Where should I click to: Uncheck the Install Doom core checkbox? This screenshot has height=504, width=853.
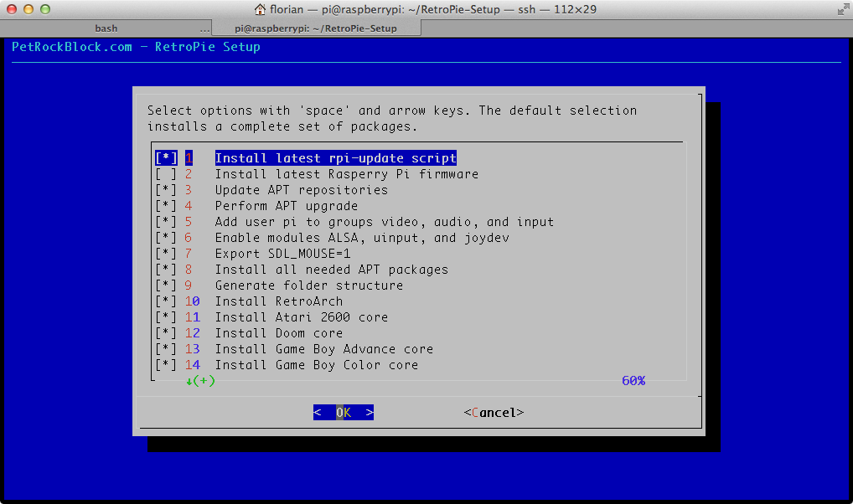point(166,333)
